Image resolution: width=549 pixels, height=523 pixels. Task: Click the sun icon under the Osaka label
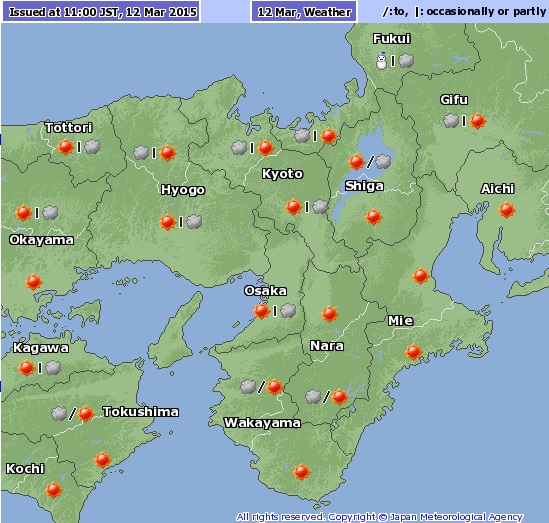coord(262,311)
